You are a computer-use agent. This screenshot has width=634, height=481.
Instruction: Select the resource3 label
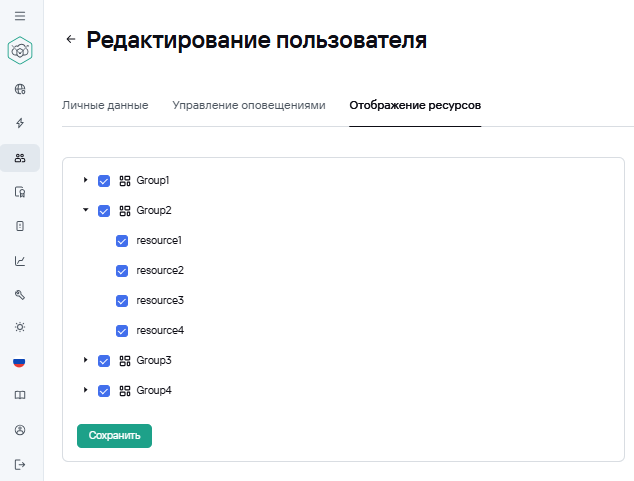click(160, 300)
